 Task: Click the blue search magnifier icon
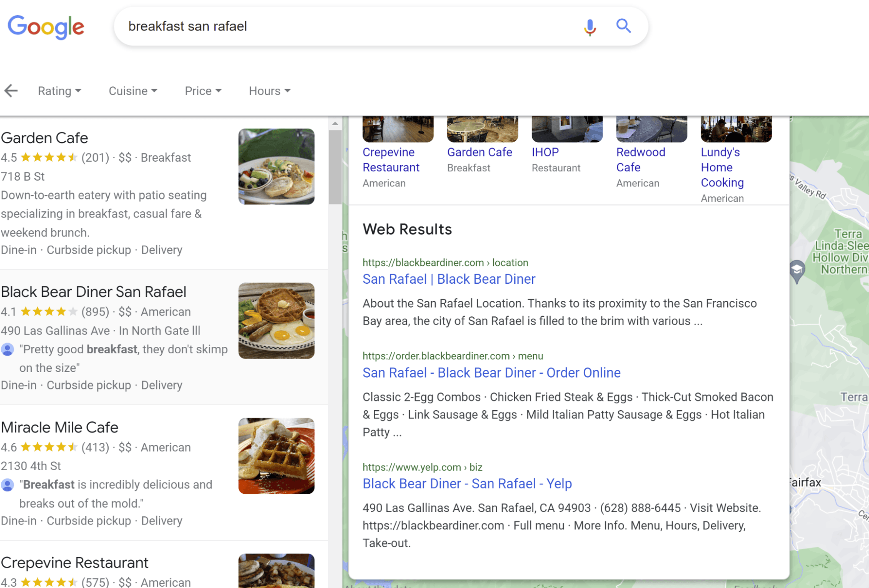(x=623, y=26)
